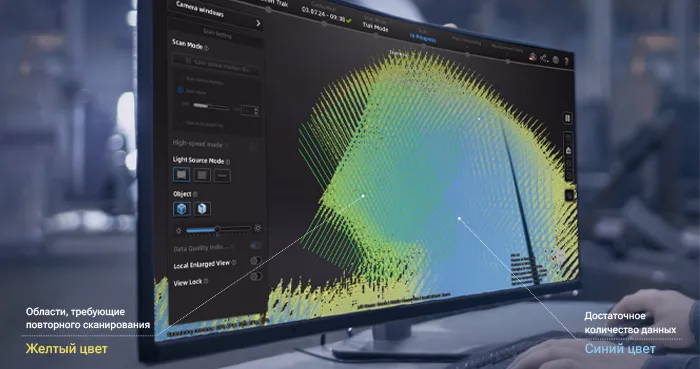This screenshot has width=700, height=369.
Task: Select the single-line Light Source Mode icon
Action: click(x=222, y=176)
